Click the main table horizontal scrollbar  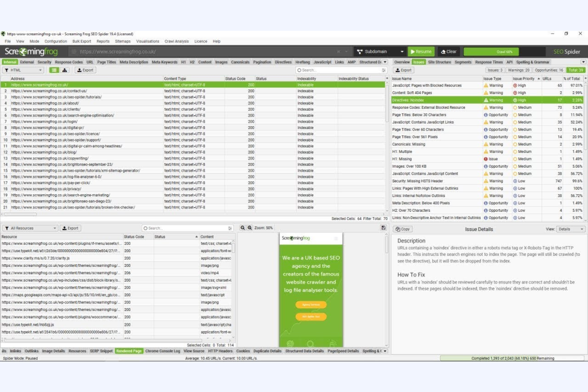[21, 214]
